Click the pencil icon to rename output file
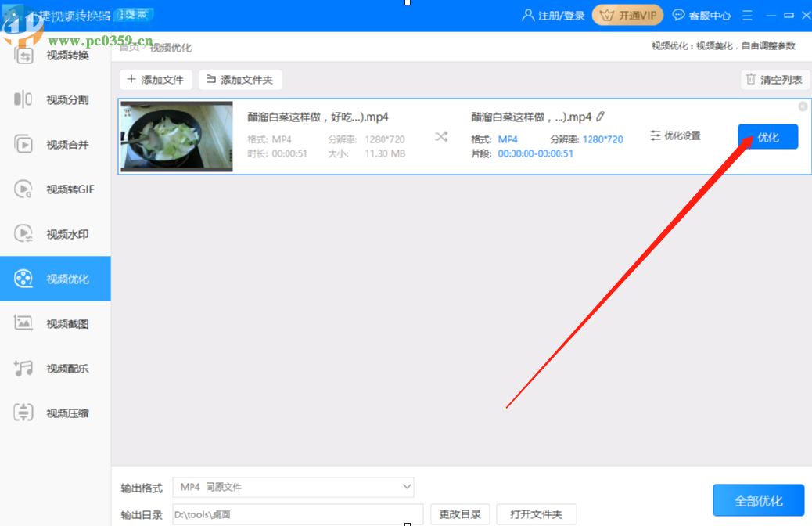 [600, 117]
